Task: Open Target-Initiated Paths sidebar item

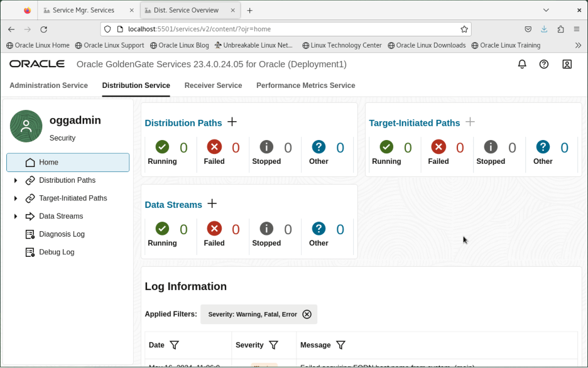Action: tap(73, 198)
